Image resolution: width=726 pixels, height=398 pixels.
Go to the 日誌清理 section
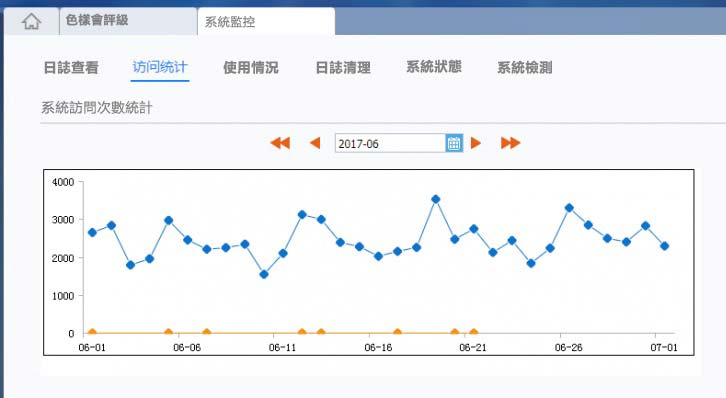[343, 68]
